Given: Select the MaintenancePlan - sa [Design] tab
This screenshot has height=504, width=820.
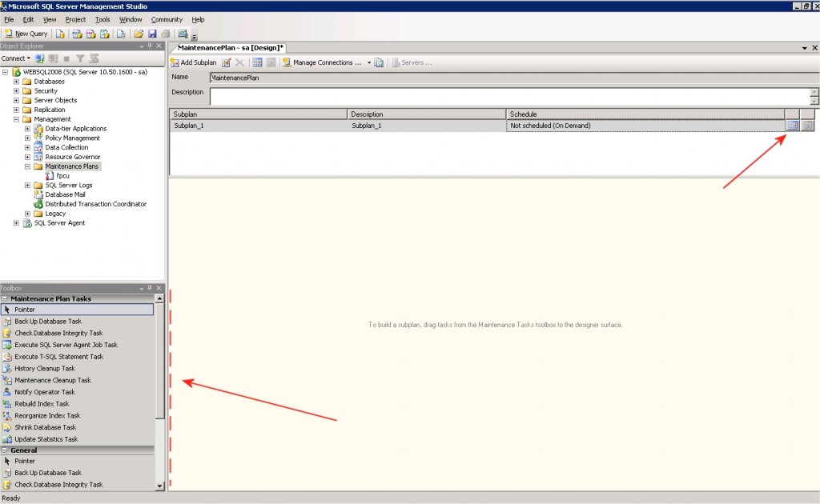Looking at the screenshot, I should (x=230, y=47).
